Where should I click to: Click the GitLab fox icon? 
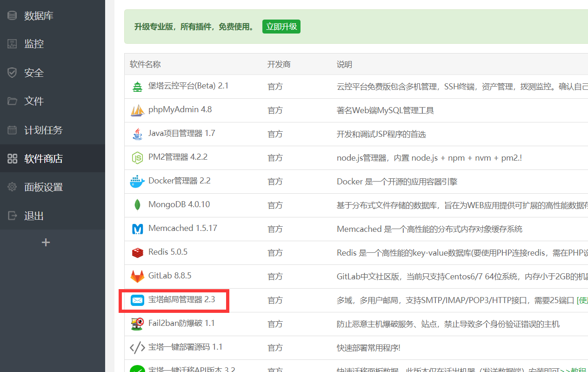pyautogui.click(x=137, y=277)
